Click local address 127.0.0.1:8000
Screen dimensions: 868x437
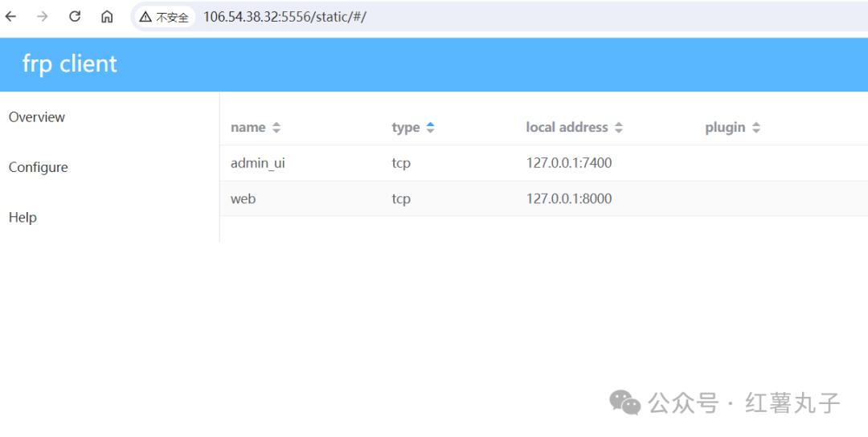[569, 199]
